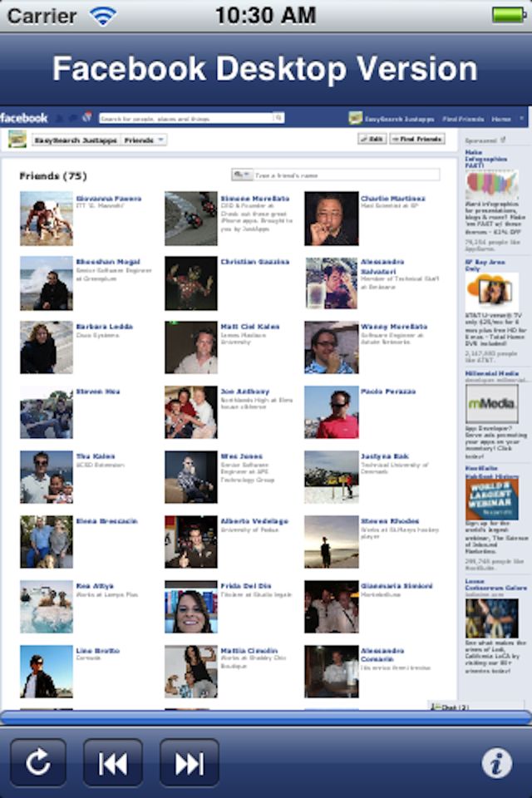Click the dark sponsored ad image at the bottom of the sidebar
This screenshot has height=798, width=532.
tap(492, 618)
